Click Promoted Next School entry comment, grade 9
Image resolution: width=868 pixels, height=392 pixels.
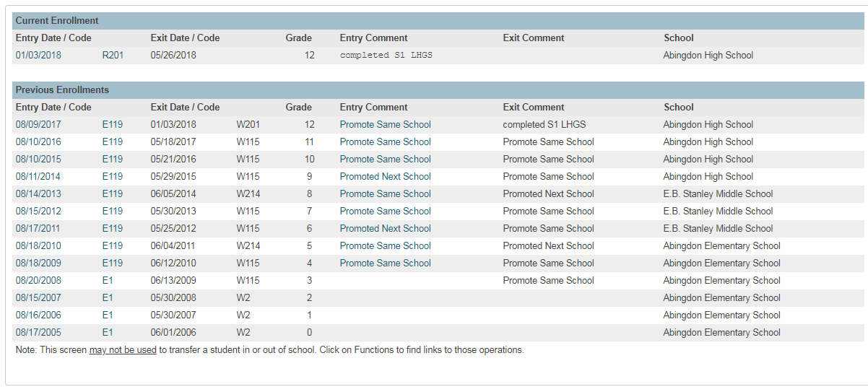385,176
